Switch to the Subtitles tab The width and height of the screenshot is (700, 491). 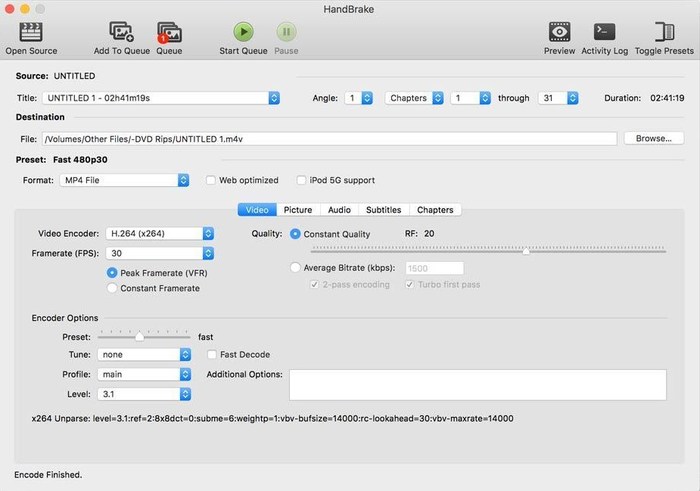383,210
